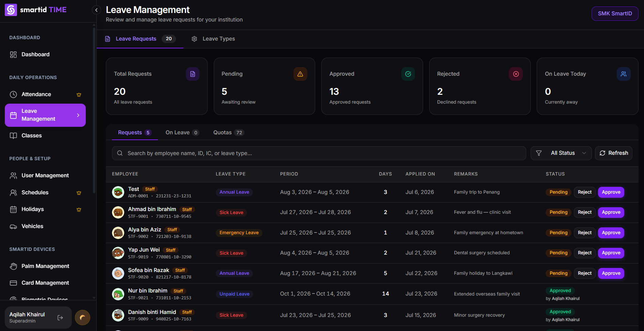Select the Quotas sub-tab

click(229, 133)
